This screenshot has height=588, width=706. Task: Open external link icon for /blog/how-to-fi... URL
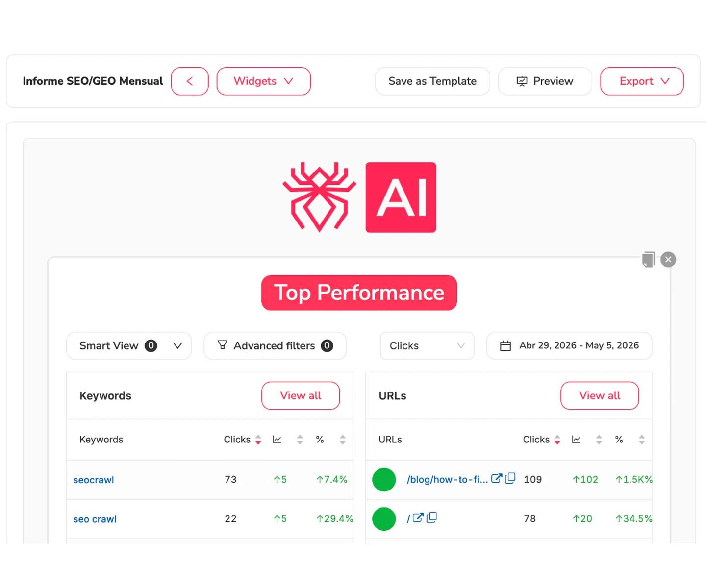coord(497,479)
